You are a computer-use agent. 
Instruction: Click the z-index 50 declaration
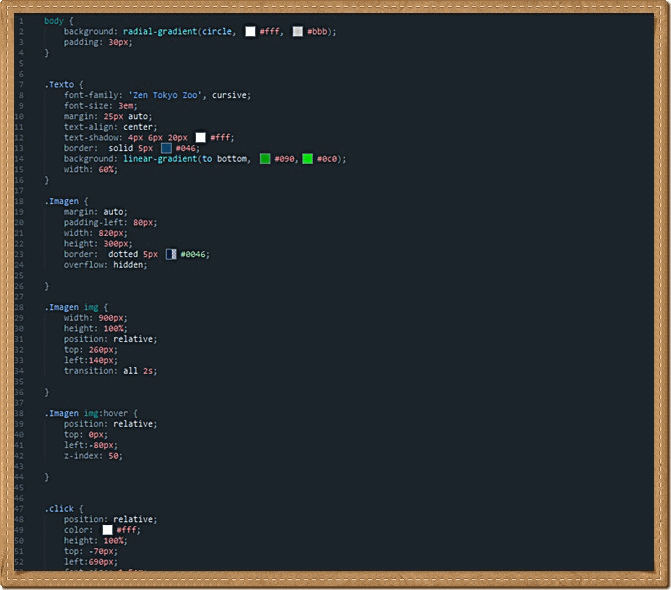tap(93, 456)
